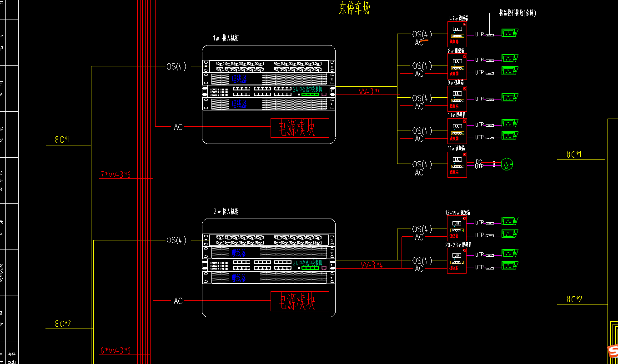Select the upper camera of the 8# 视频箱

pos(510,58)
